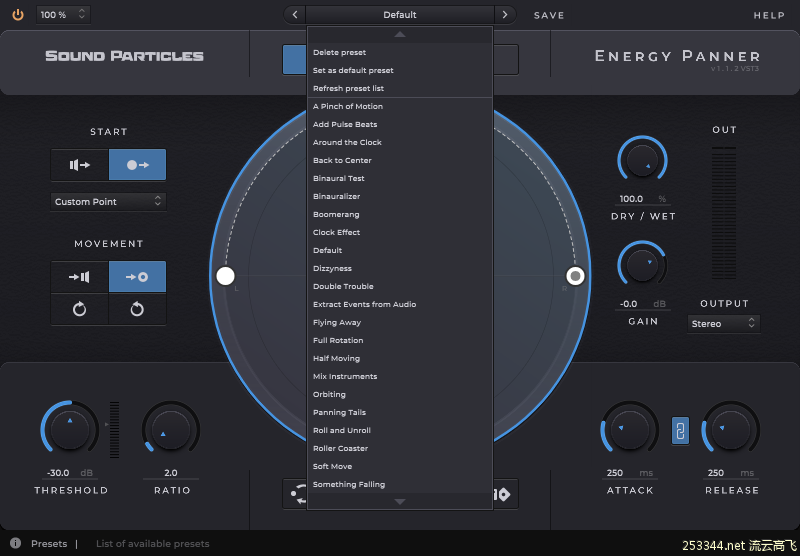Image resolution: width=800 pixels, height=556 pixels.
Task: Open the 100 % zoom scale selector
Action: [x=63, y=15]
